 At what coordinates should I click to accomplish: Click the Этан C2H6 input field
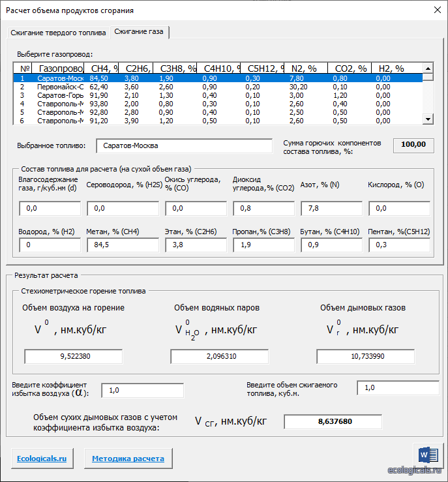pos(196,245)
